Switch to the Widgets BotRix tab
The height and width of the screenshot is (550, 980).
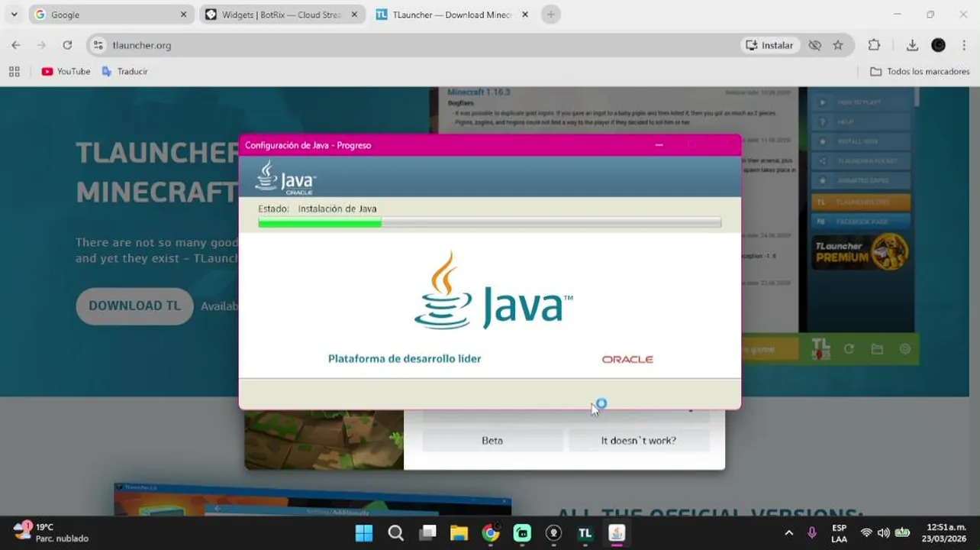click(x=281, y=15)
